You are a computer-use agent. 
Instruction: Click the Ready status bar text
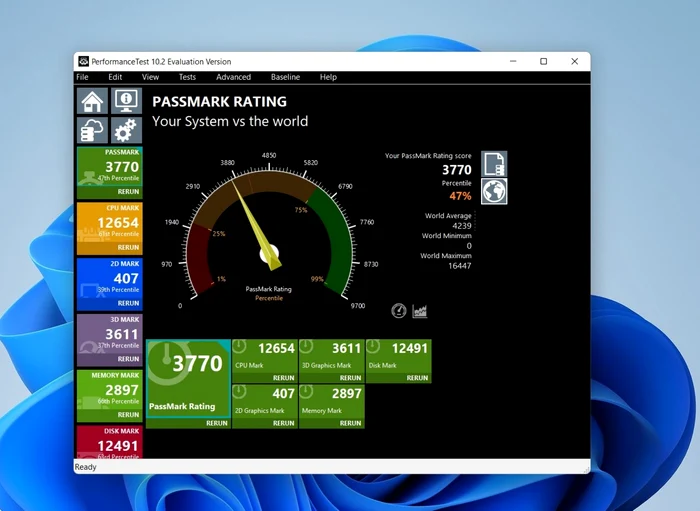click(x=85, y=467)
